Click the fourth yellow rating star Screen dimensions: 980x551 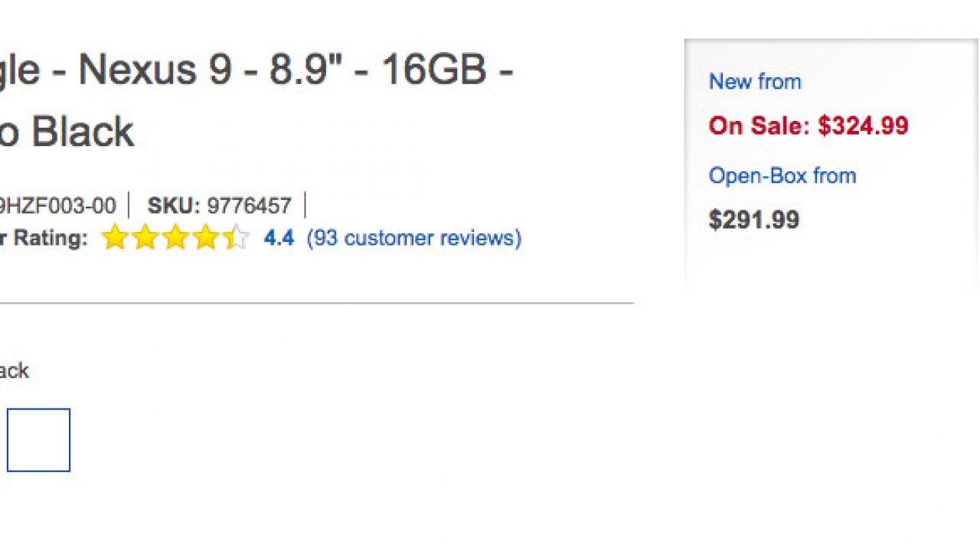(207, 238)
